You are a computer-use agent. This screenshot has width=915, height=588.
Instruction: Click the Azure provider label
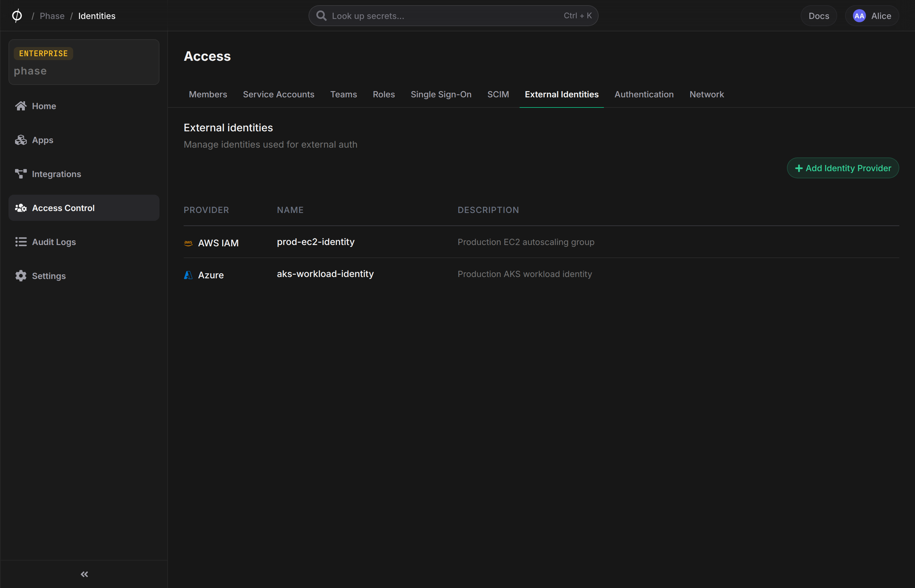point(211,275)
